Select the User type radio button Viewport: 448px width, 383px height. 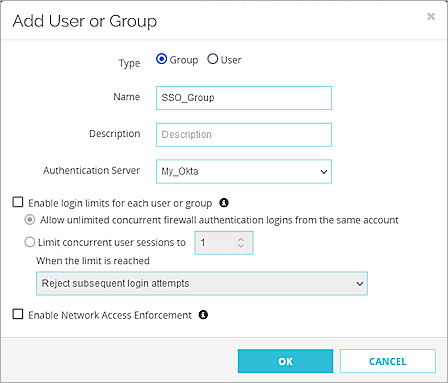[212, 59]
